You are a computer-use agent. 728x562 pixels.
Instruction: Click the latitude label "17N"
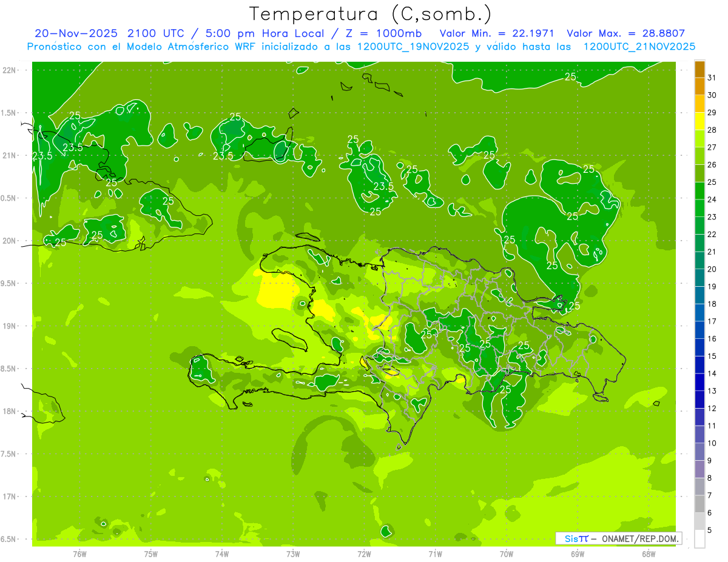(x=9, y=497)
